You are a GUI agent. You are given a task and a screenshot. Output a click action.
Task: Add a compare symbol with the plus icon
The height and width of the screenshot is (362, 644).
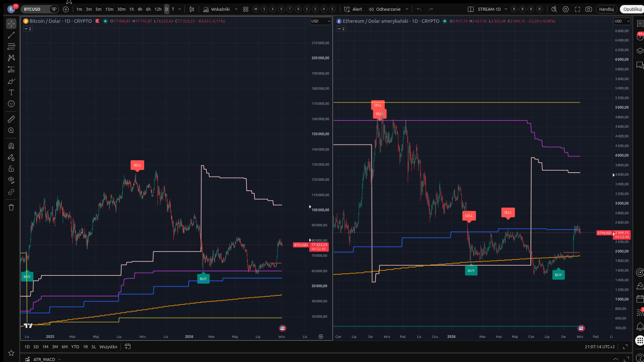tap(66, 9)
